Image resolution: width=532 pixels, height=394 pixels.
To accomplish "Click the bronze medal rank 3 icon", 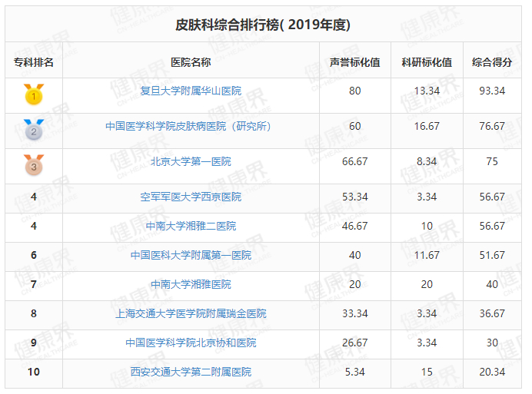I will coord(34,165).
